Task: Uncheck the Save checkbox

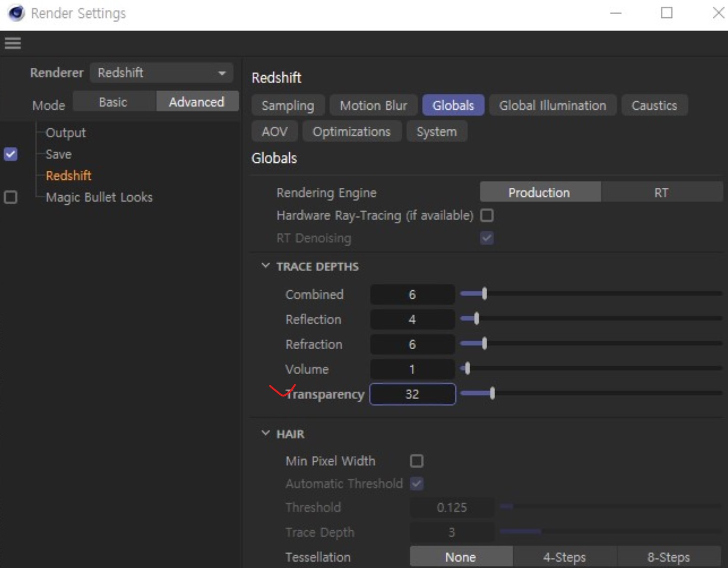Action: (11, 154)
